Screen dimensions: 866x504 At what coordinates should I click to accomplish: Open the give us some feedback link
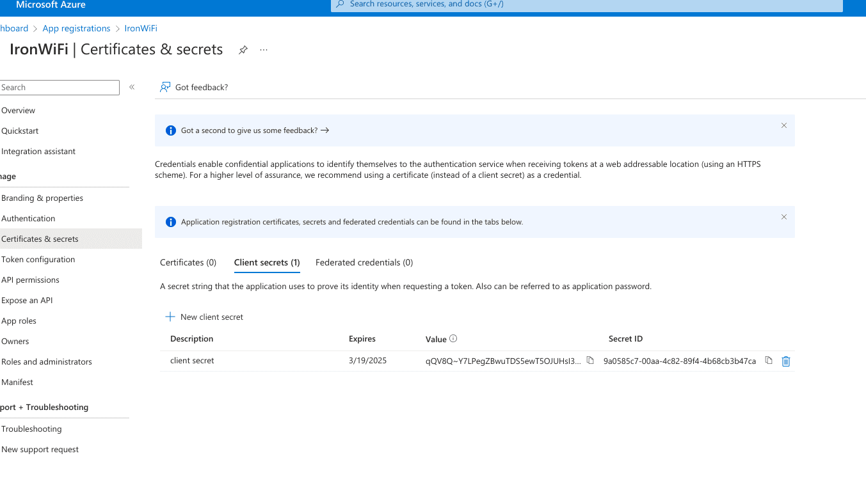pyautogui.click(x=255, y=130)
